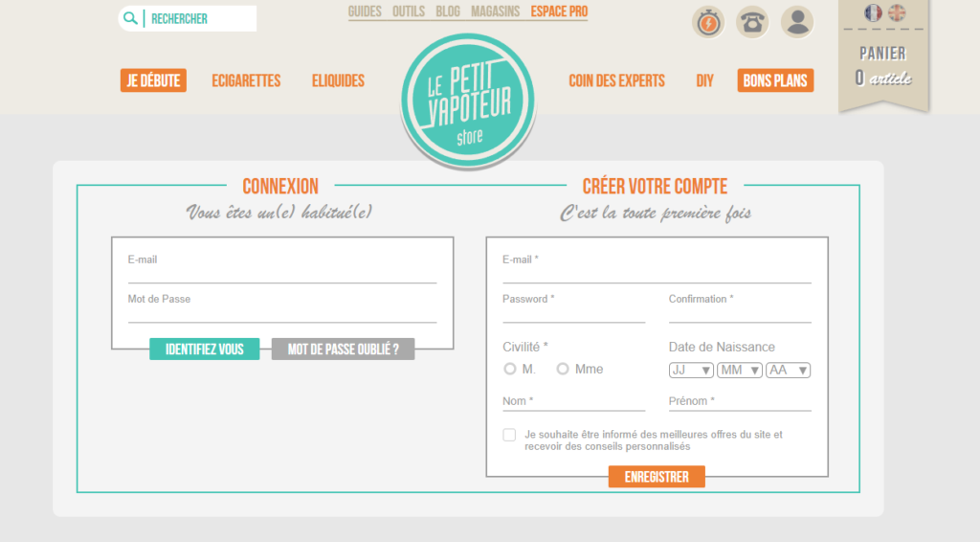Click the search magnifier icon
The height and width of the screenshot is (542, 980).
click(x=130, y=18)
